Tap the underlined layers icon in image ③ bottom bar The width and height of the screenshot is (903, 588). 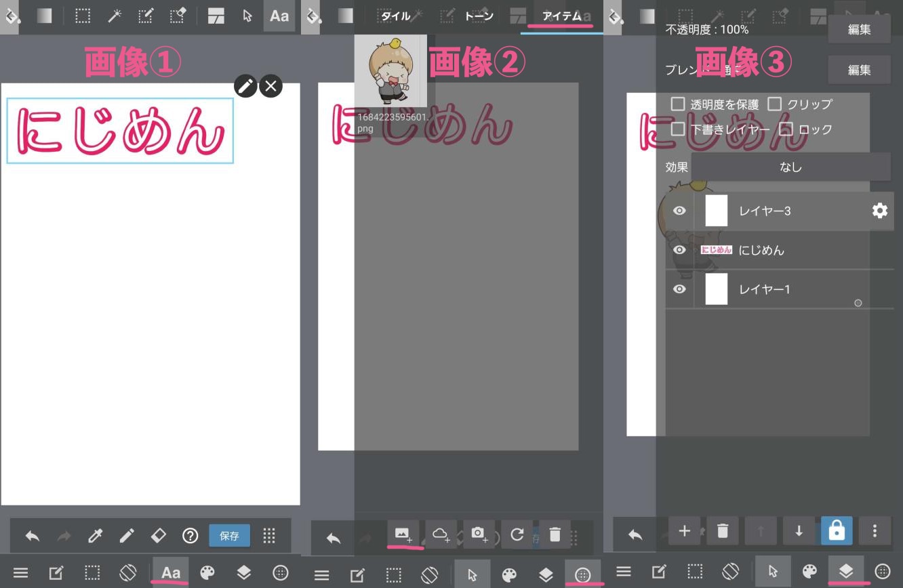coord(846,572)
